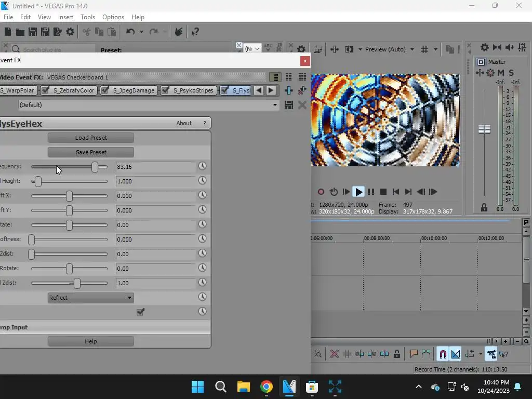This screenshot has height=399, width=532.
Task: Open the plug-in chain editor icon
Action: [289, 90]
